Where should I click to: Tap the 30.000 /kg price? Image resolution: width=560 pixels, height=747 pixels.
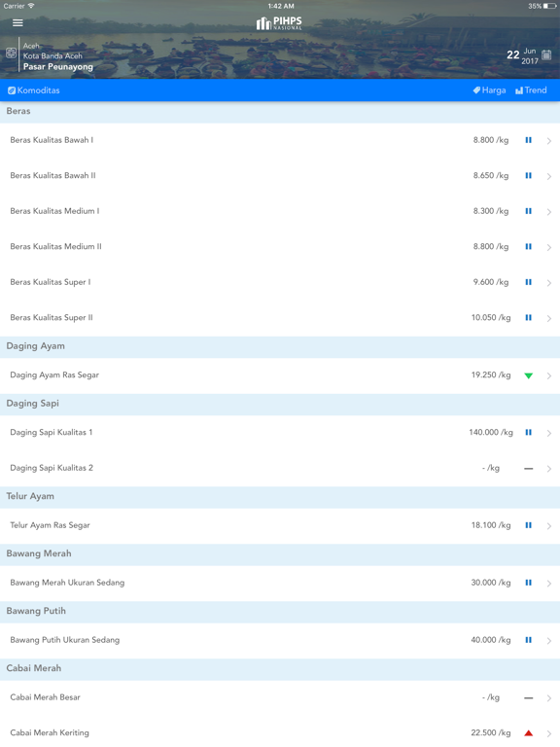(x=490, y=583)
